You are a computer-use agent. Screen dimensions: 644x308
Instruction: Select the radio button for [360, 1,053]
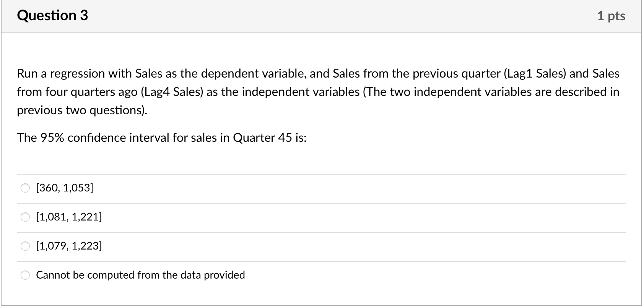click(x=25, y=188)
